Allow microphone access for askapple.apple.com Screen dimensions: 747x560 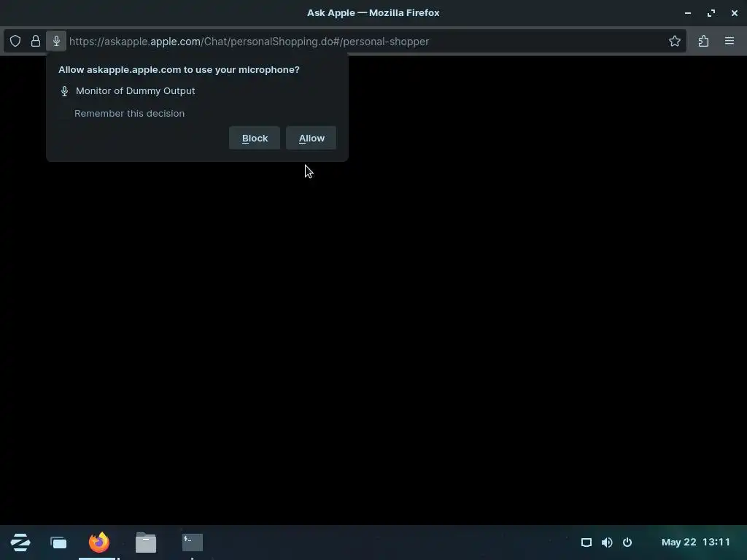311,138
